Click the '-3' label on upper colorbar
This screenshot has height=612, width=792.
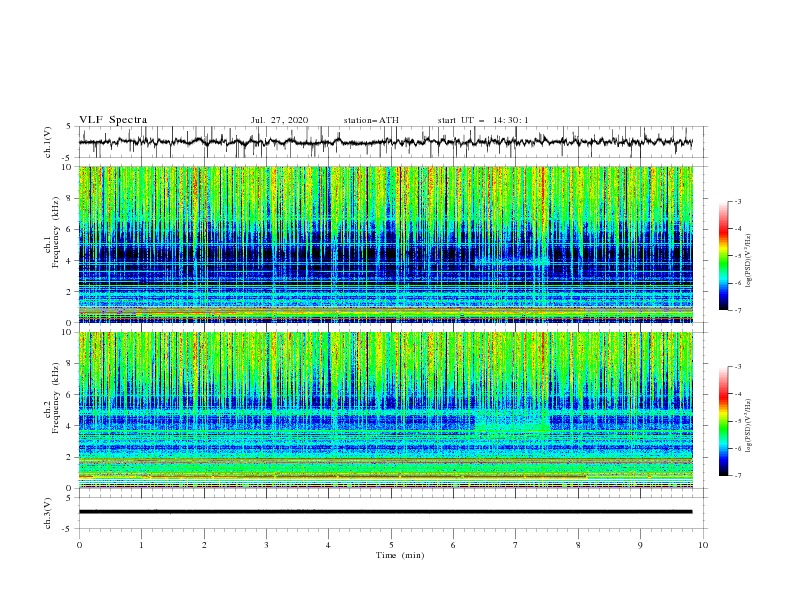click(x=737, y=201)
